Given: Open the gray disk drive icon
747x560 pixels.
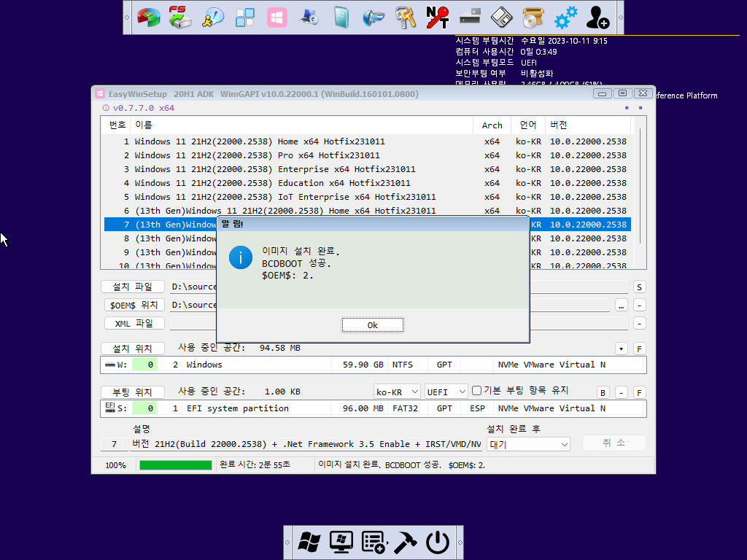Looking at the screenshot, I should (x=470, y=17).
